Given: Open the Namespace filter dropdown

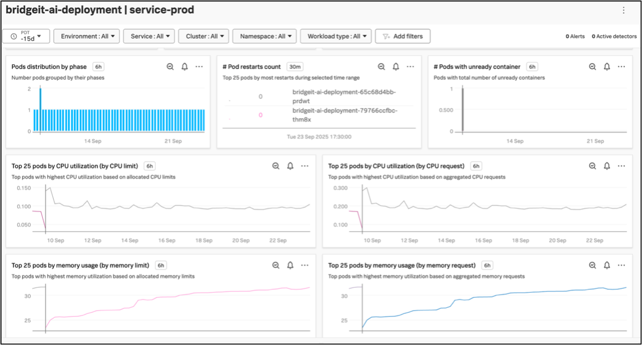Looking at the screenshot, I should click(264, 36).
